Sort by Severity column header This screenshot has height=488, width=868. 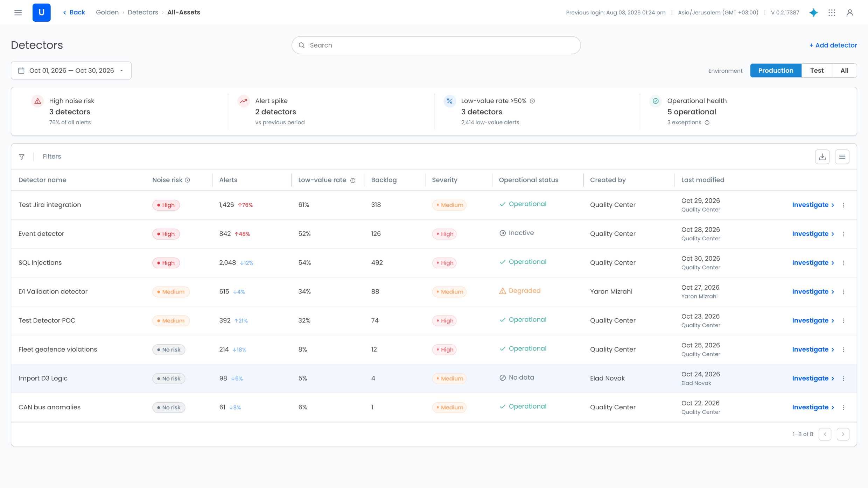point(444,180)
